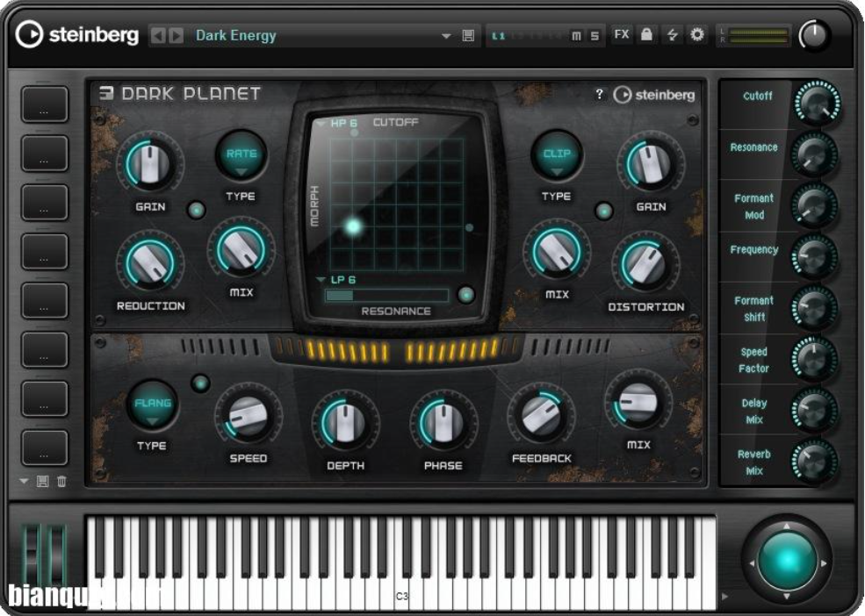
Task: Load the previous preset with left arrow
Action: pos(158,36)
